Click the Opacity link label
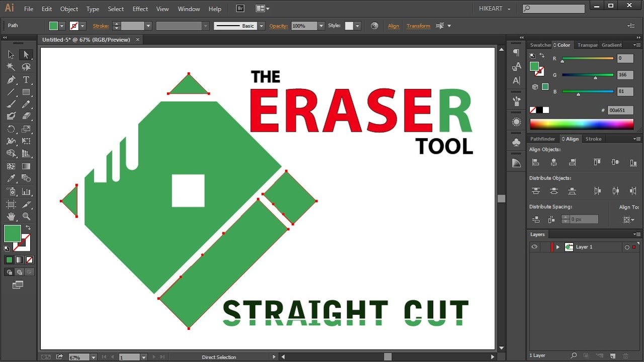 tap(278, 26)
